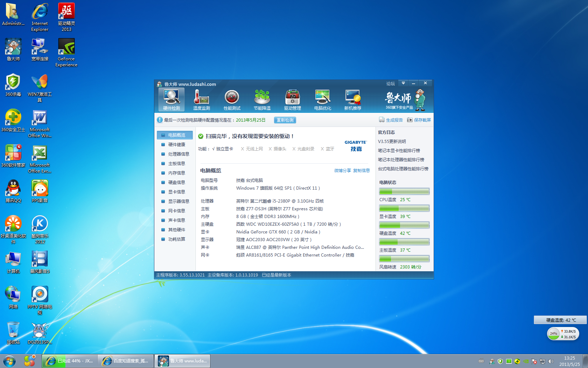This screenshot has width=588, height=368.
Task: Open 回收站 recycle bin
Action: point(13,333)
